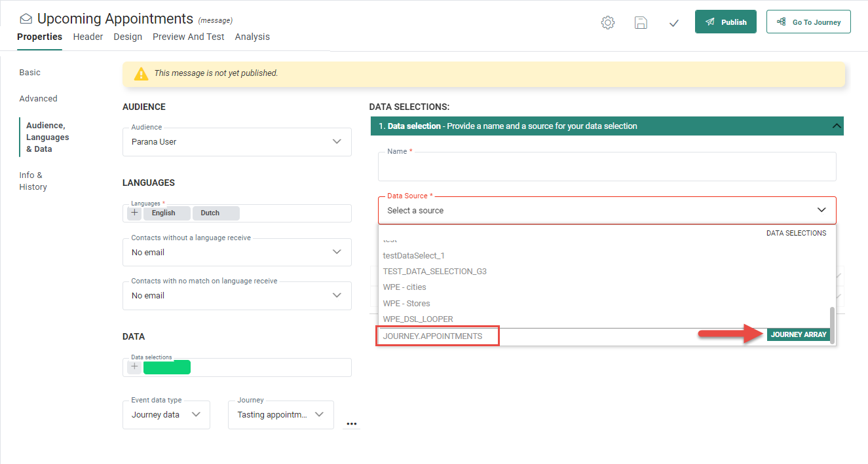Open the Audience dropdown
This screenshot has height=464, width=868.
[x=236, y=142]
